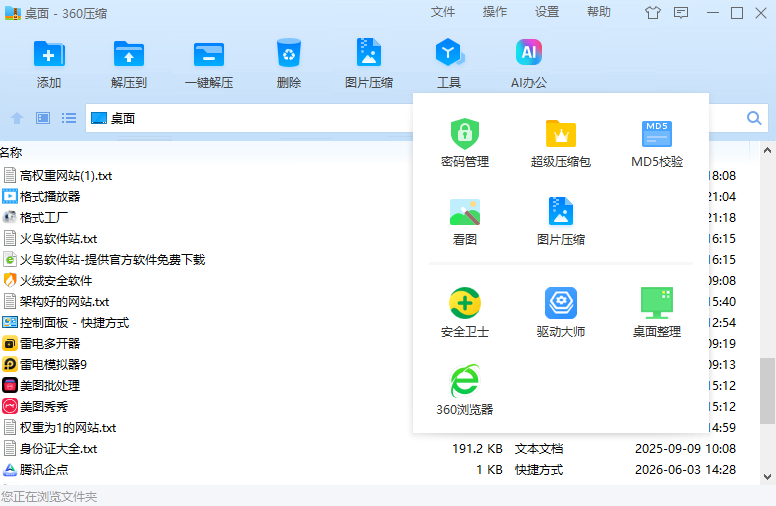Click date cell 2026-06-03 14:28
Screen dimensions: 776x506
click(685, 469)
